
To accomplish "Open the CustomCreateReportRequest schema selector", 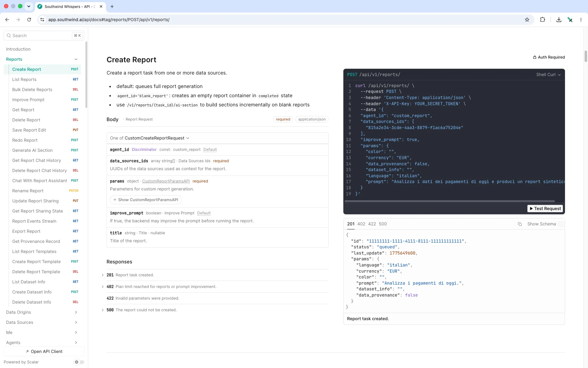I will (157, 138).
